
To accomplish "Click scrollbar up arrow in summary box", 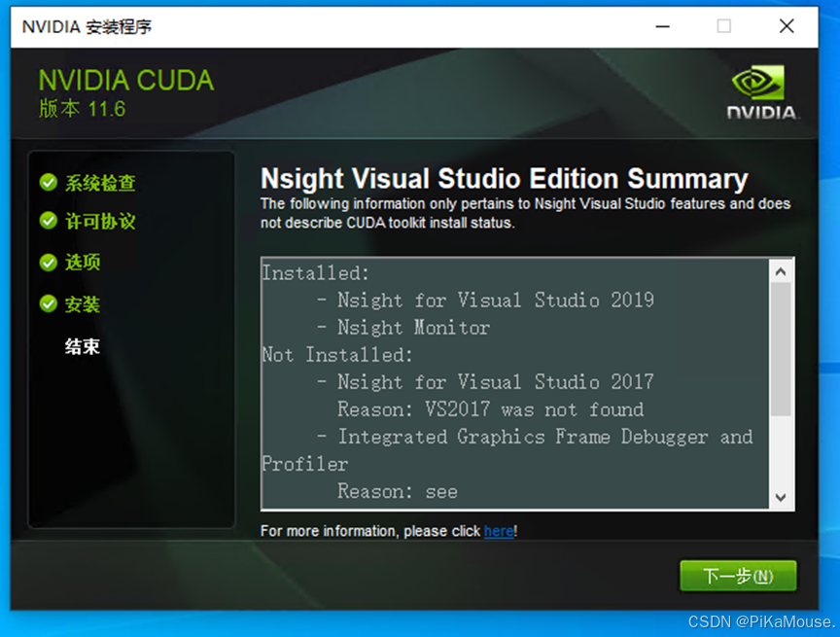I will click(x=781, y=271).
